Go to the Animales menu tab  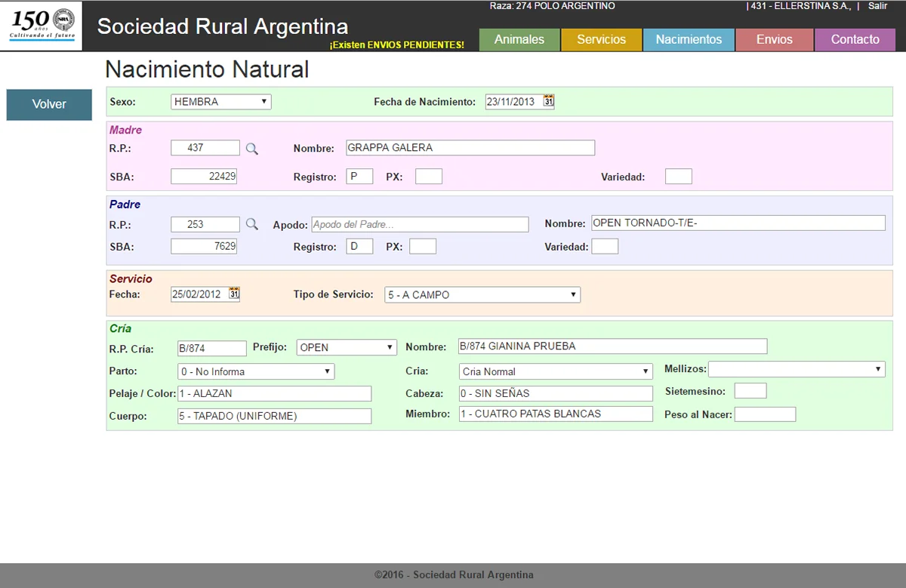[519, 40]
